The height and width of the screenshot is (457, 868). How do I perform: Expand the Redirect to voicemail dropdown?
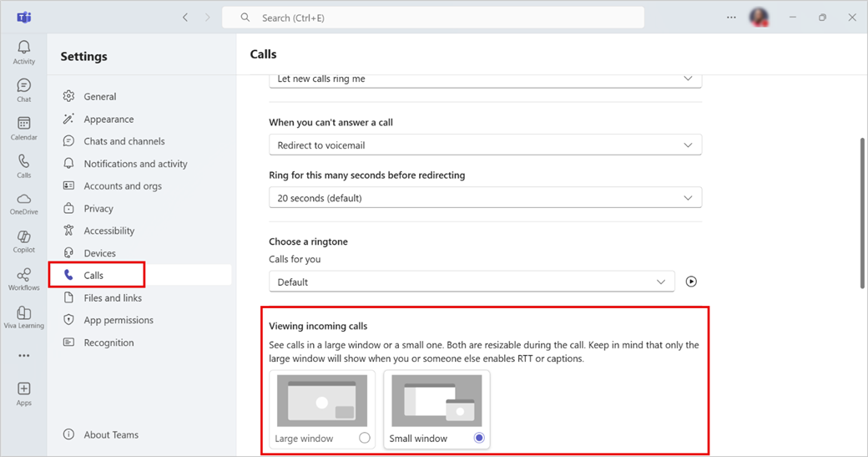coord(485,145)
